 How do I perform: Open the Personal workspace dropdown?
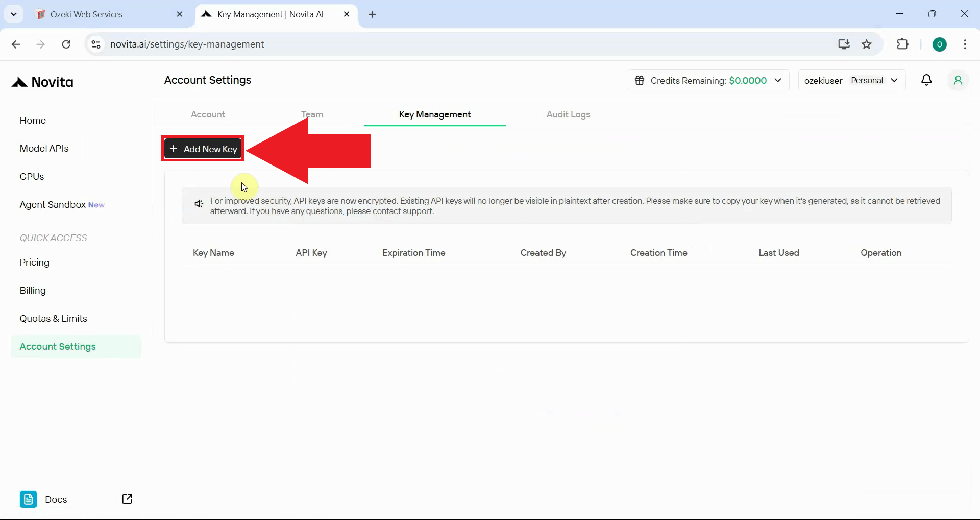coord(895,80)
